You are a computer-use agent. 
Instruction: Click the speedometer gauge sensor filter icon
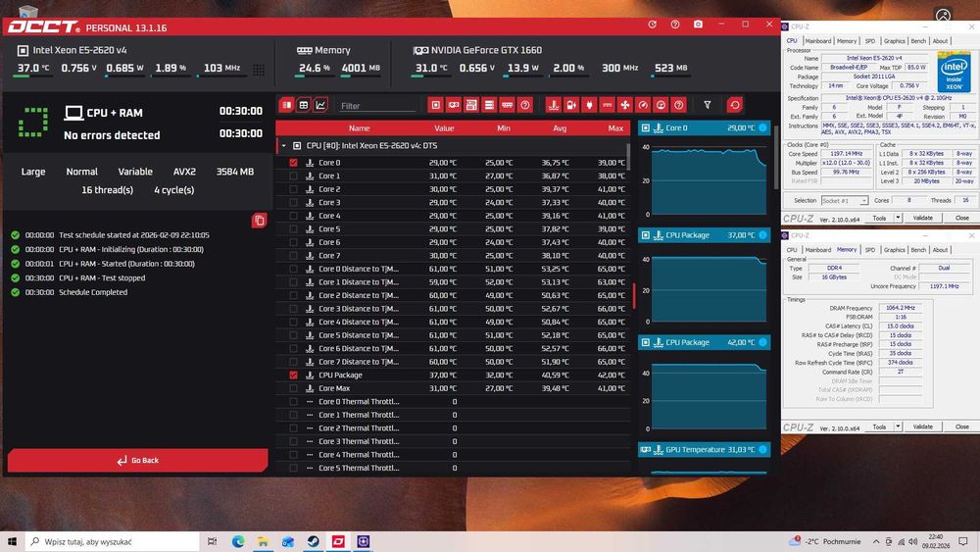643,105
